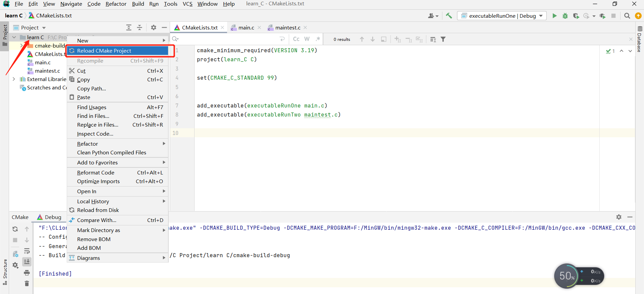Open maintest.c in the project tree
The width and height of the screenshot is (644, 294).
[47, 71]
